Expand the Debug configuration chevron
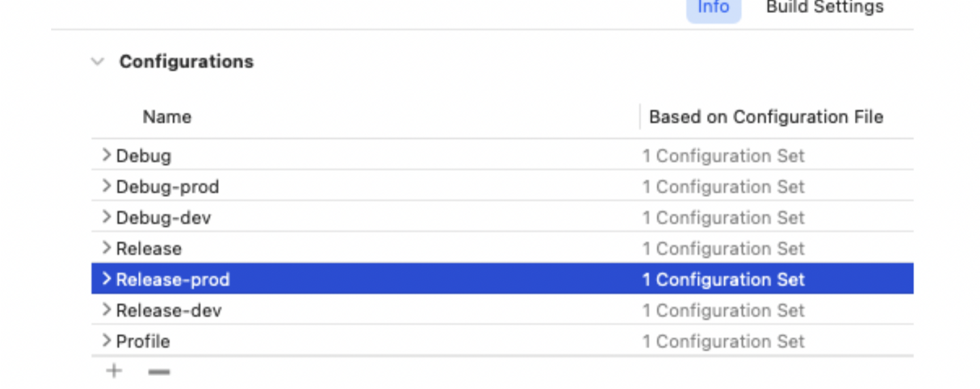 click(x=106, y=155)
